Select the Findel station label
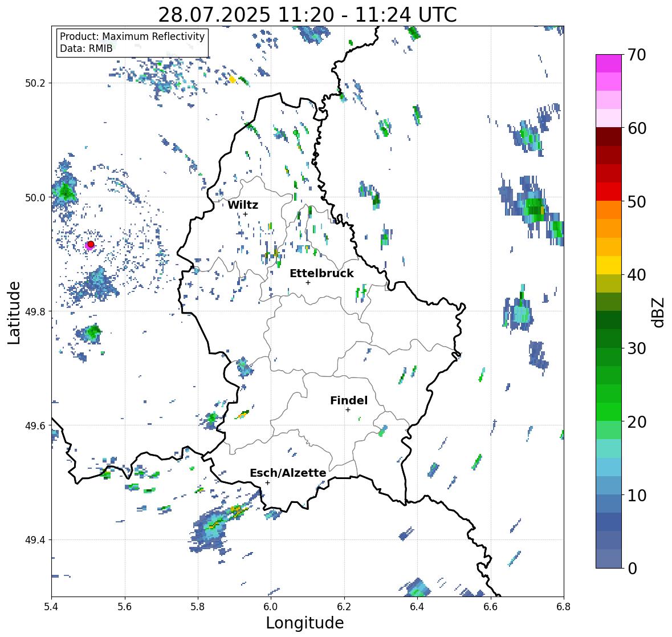The image size is (672, 637). (349, 400)
